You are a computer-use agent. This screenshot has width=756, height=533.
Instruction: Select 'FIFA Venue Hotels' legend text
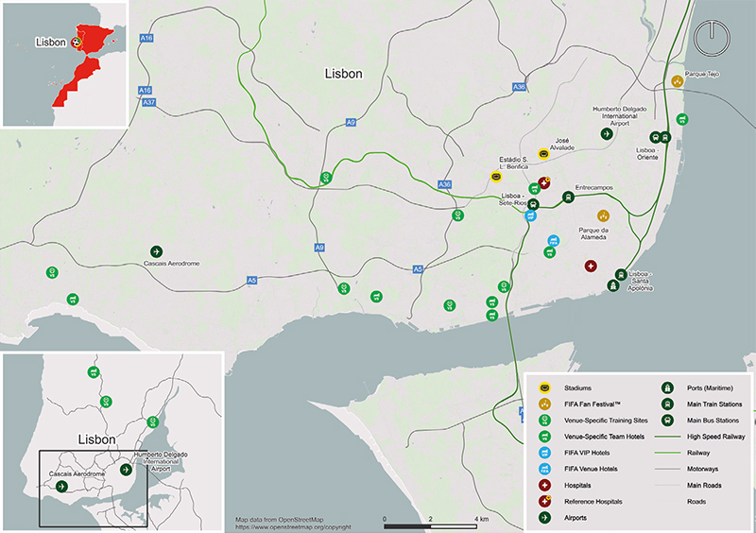click(591, 469)
